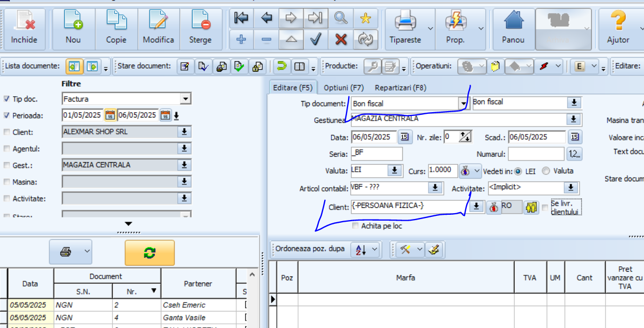Screen dimensions: 644x328
Task: Open the Tip document Bon fiscal dropdown
Action: pos(463,103)
